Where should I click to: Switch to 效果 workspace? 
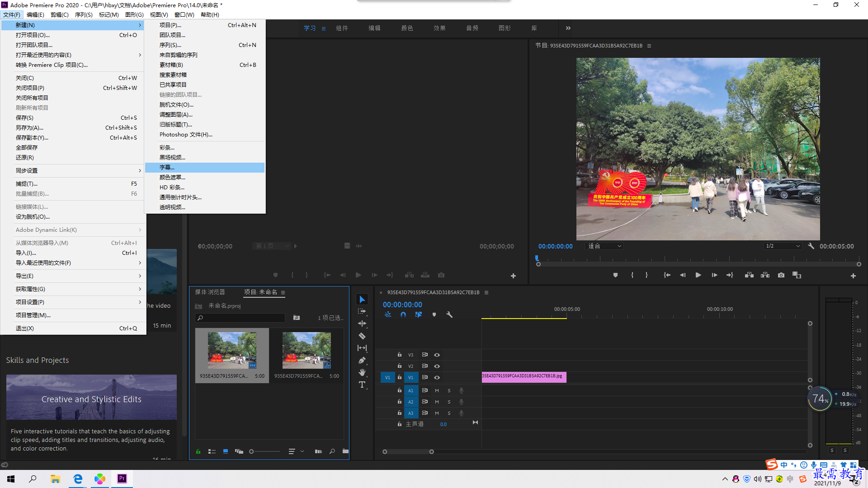click(439, 28)
